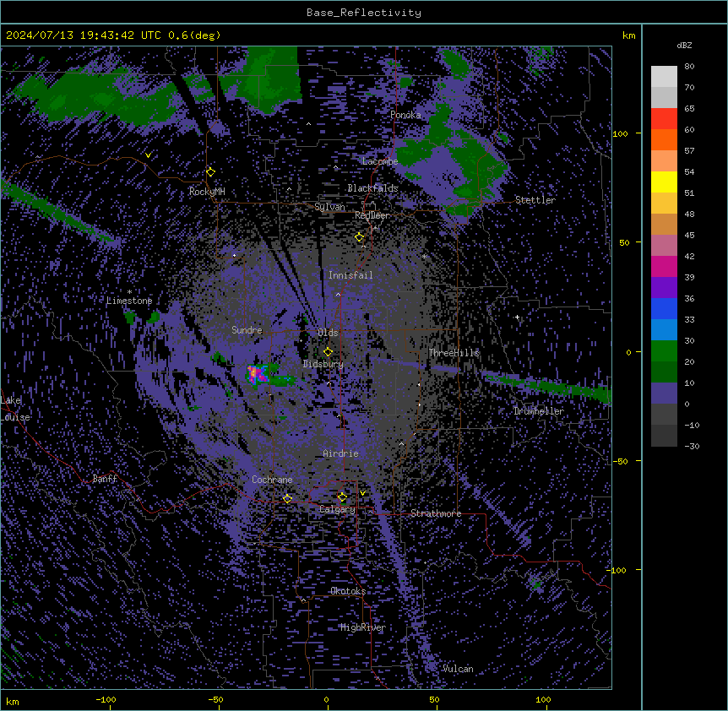This screenshot has height=711, width=728.
Task: Select the intense storm cell near Sundre
Action: pos(258,374)
